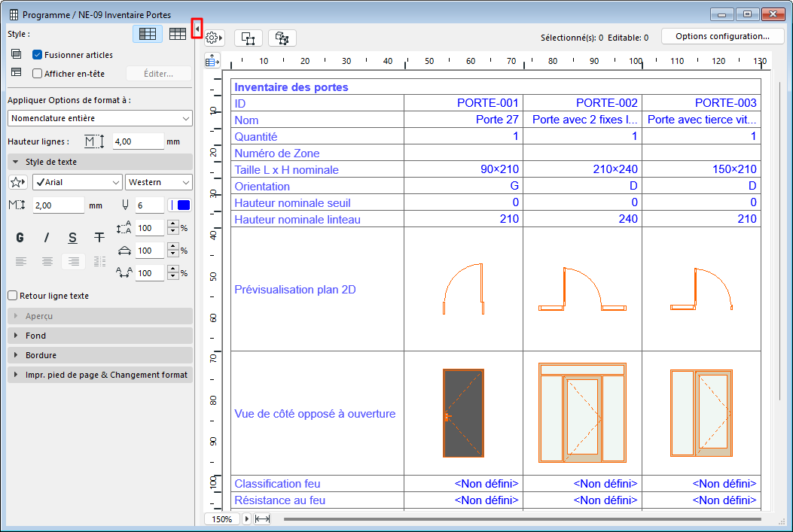Toggle bold (G) text formatting
Image resolution: width=793 pixels, height=532 pixels.
[x=20, y=238]
